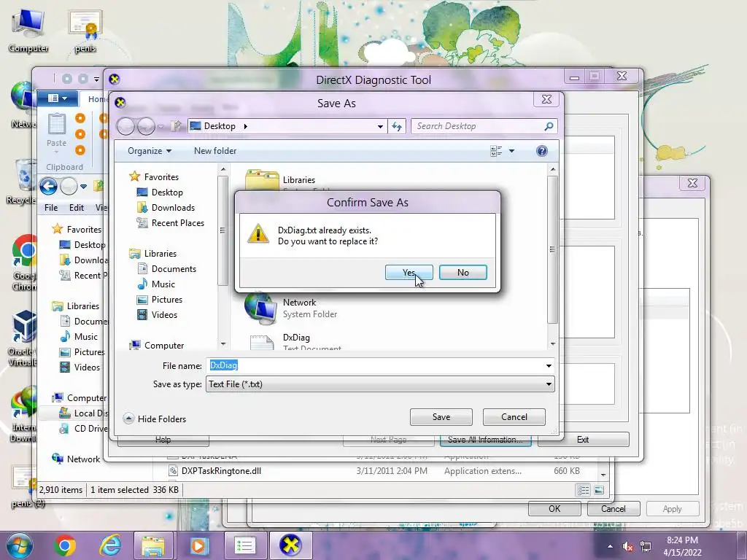Select Local Disk in Explorer navigation pane
747x560 pixels.
coord(84,413)
